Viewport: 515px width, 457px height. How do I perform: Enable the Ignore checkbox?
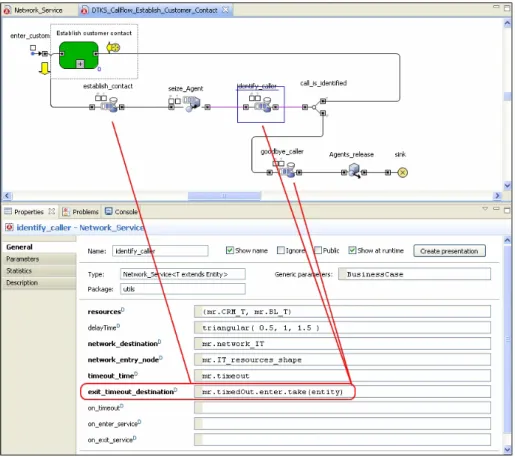[x=281, y=250]
